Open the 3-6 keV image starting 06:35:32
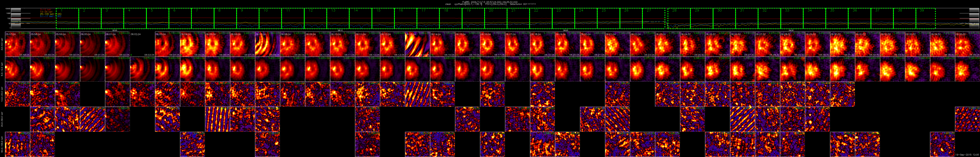The width and height of the screenshot is (980, 157). coord(967,44)
